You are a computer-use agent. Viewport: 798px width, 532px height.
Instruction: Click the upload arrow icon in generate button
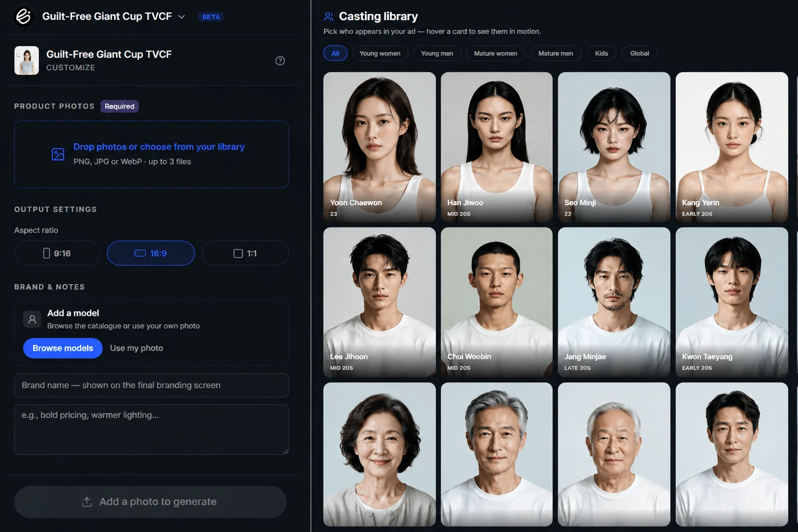click(87, 502)
